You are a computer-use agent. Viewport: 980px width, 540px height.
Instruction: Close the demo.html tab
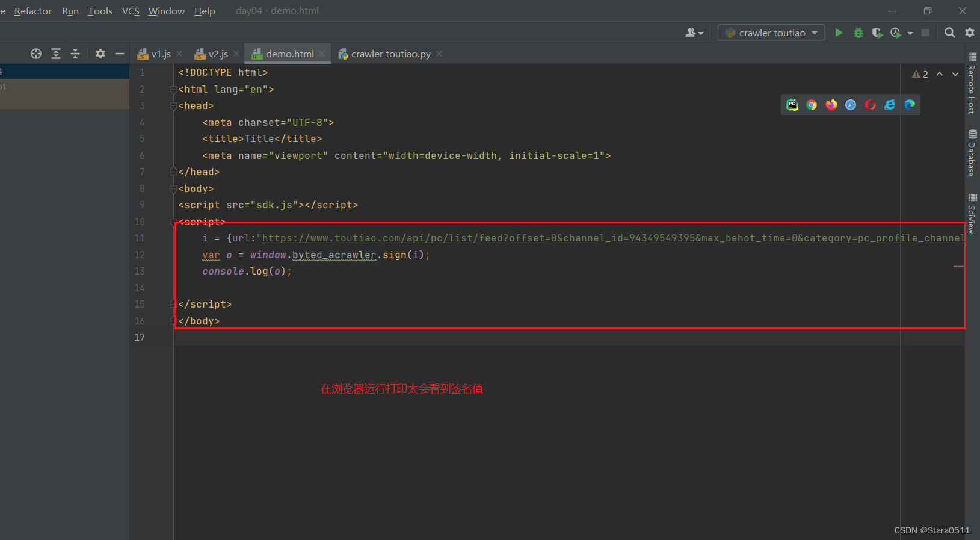point(322,54)
